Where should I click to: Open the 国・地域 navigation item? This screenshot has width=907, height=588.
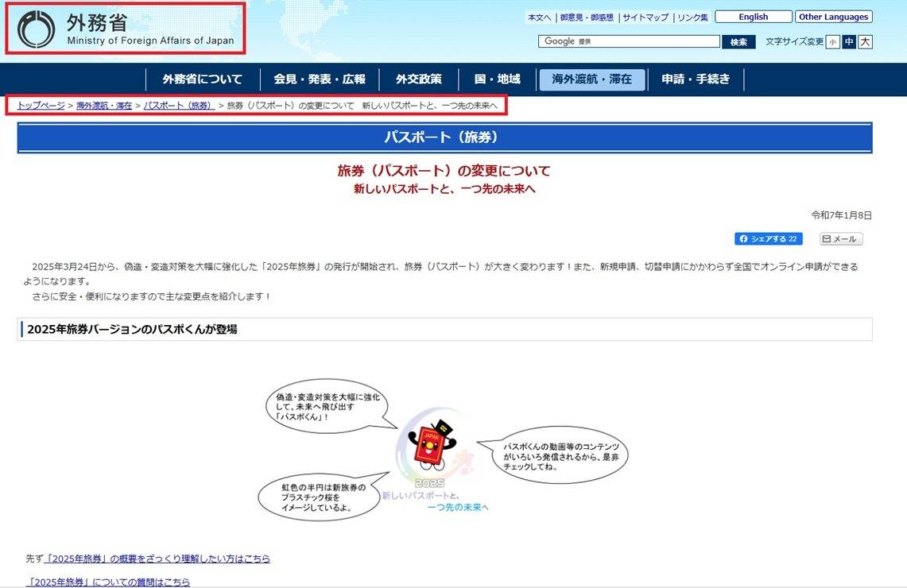[497, 79]
